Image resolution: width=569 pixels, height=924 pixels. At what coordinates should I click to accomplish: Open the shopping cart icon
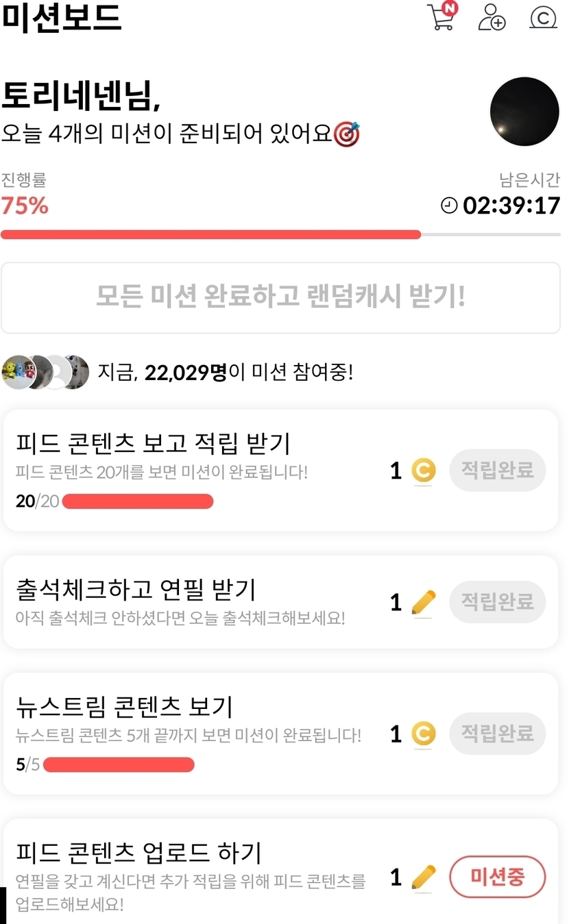coord(441,17)
